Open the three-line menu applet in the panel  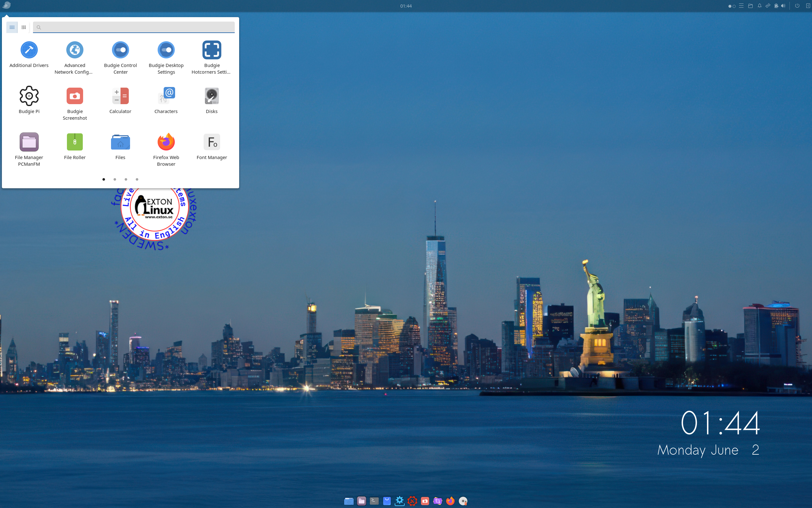pyautogui.click(x=741, y=6)
